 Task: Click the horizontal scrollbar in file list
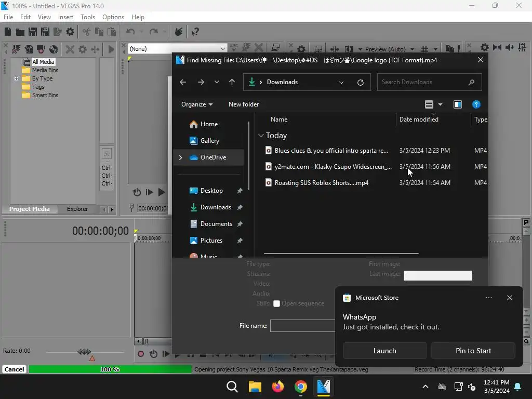pos(341,253)
